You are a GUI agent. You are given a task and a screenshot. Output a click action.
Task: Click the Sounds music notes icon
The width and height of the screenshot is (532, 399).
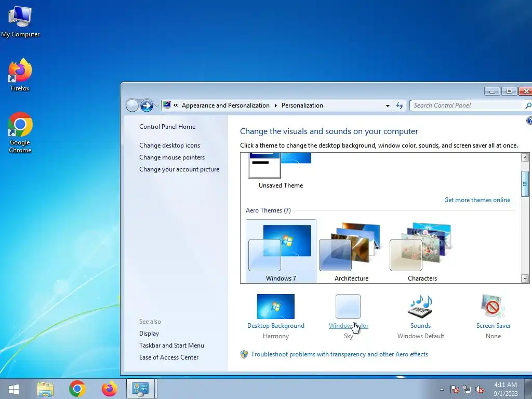point(420,307)
